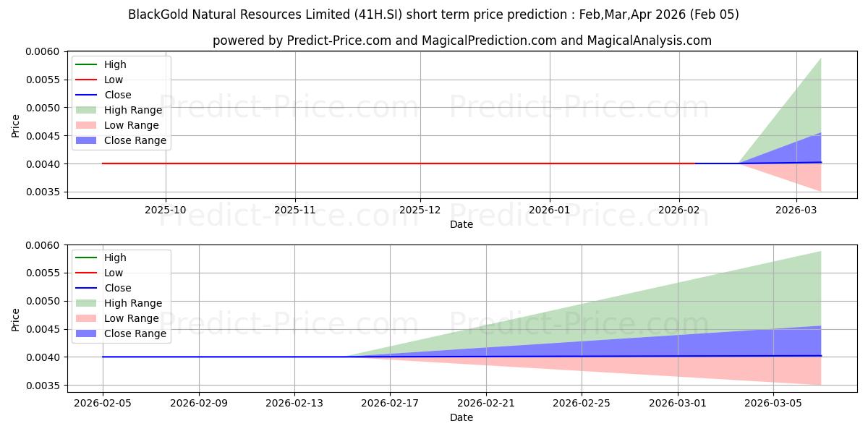Click the 0.0060 price tick on top chart
The image size is (868, 434).
43,51
